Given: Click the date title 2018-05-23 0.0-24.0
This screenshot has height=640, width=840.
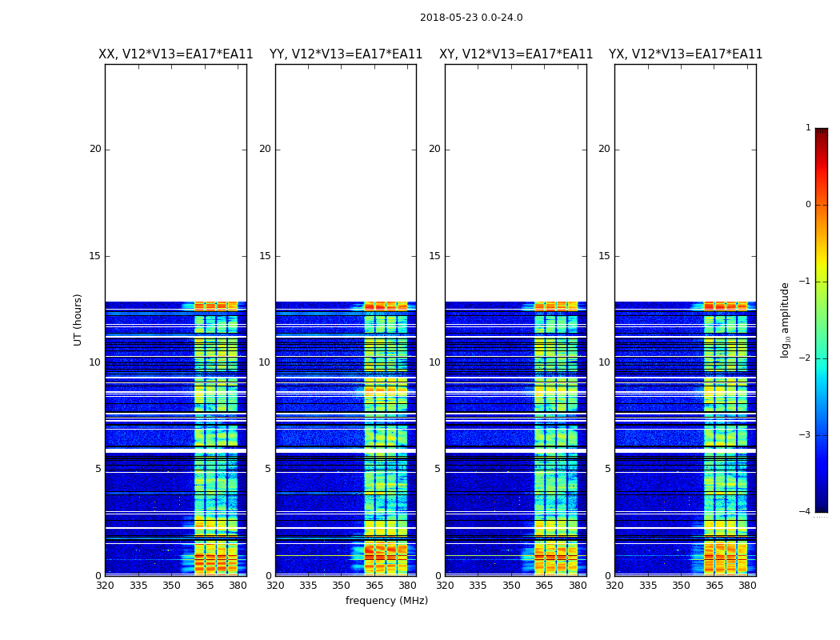Looking at the screenshot, I should [x=471, y=17].
